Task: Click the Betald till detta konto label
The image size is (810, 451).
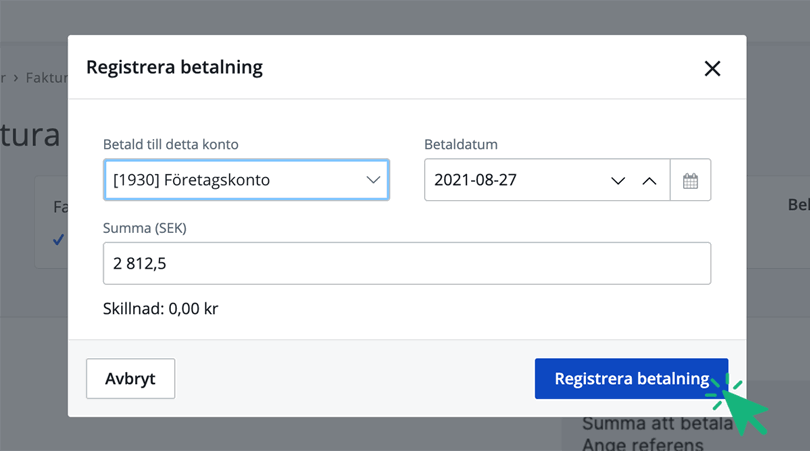Action: (171, 144)
